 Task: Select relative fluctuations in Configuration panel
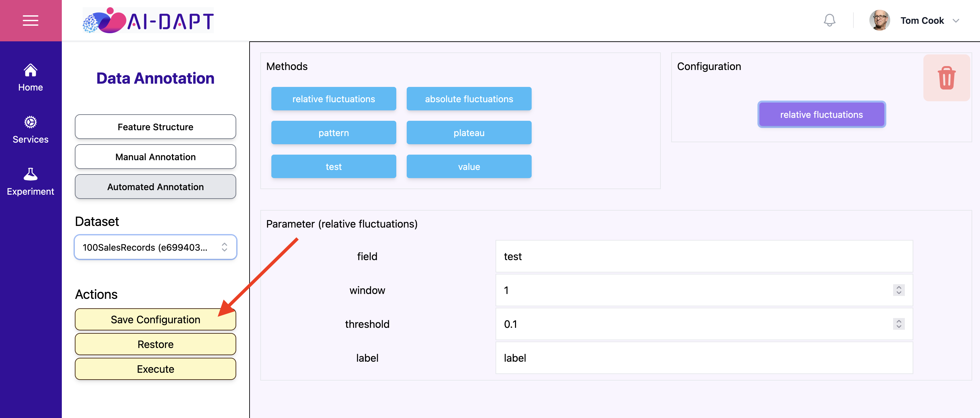pos(821,115)
